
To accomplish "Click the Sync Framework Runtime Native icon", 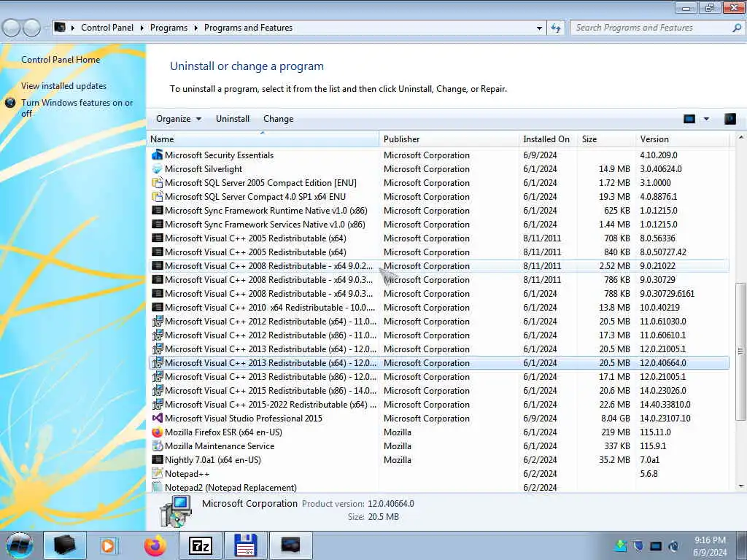I will (x=157, y=210).
